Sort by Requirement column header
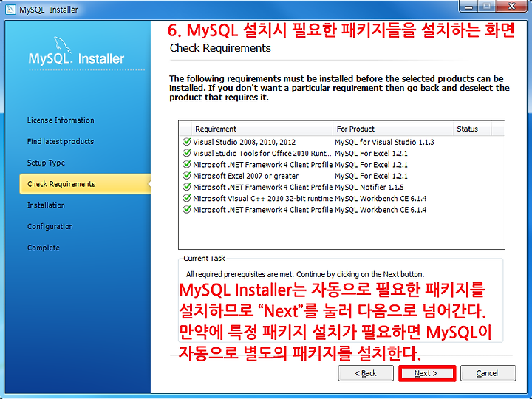The width and height of the screenshot is (532, 399). [262, 129]
